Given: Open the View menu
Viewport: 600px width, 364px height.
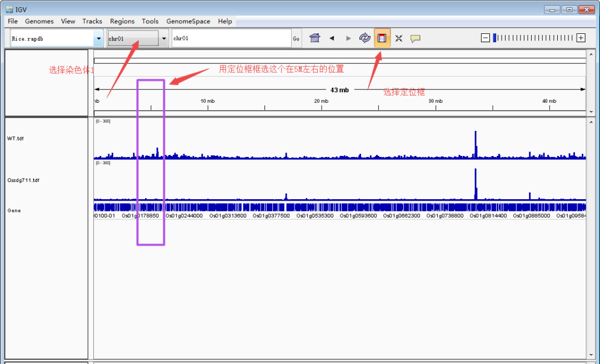Looking at the screenshot, I should point(68,21).
